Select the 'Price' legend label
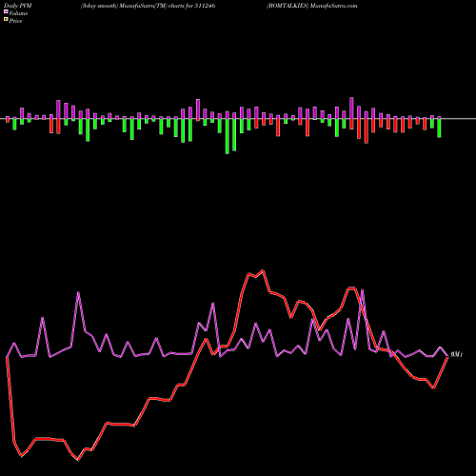The height and width of the screenshot is (476, 476). [15, 21]
